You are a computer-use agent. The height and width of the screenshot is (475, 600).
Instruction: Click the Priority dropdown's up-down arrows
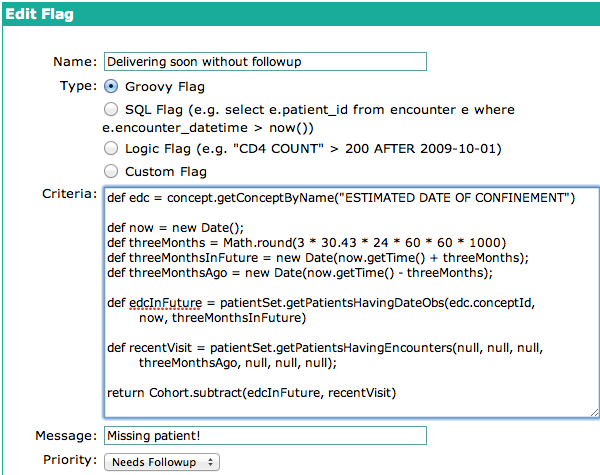click(x=210, y=462)
